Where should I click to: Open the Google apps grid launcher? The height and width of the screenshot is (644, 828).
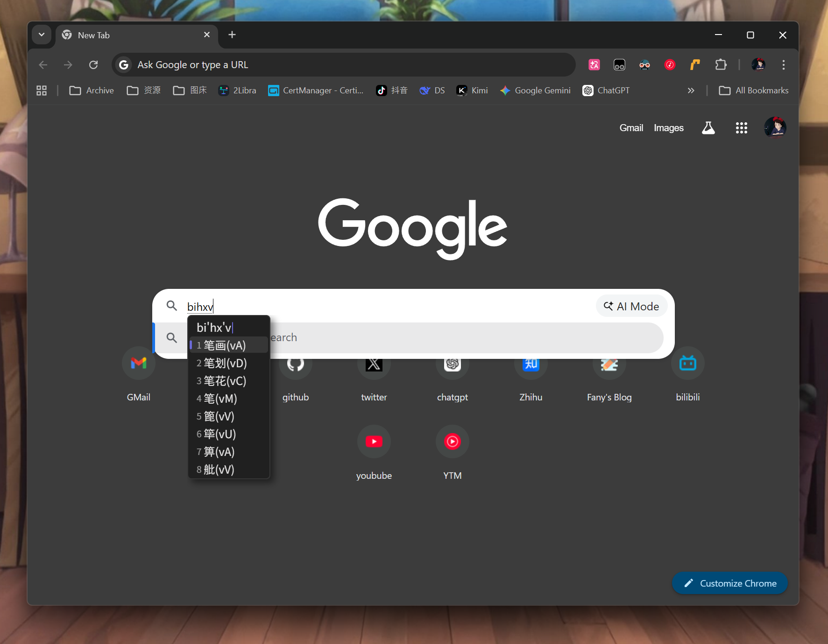click(742, 128)
